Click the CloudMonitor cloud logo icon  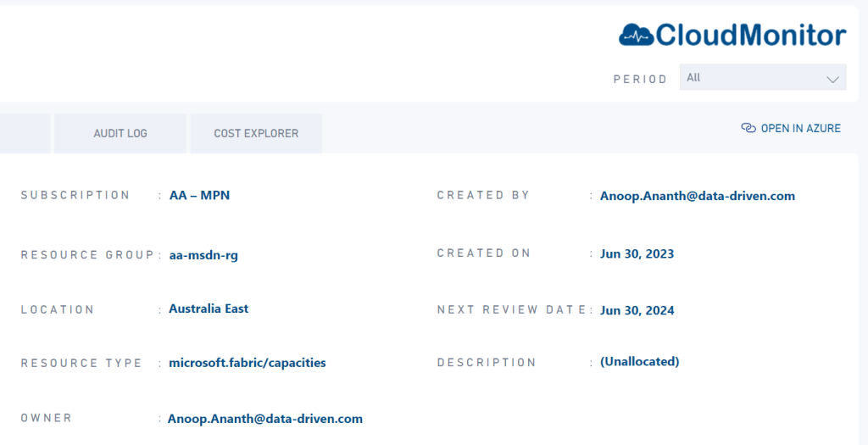tap(637, 35)
